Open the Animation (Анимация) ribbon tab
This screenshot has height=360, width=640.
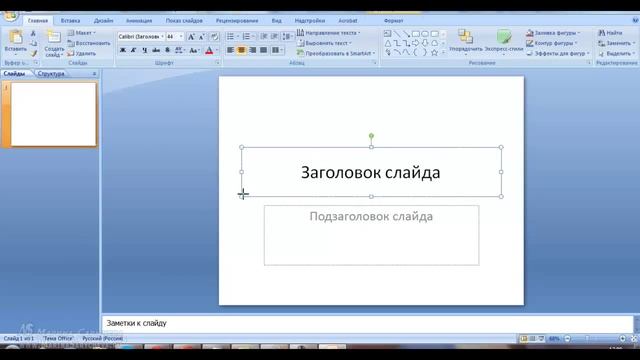tap(139, 20)
